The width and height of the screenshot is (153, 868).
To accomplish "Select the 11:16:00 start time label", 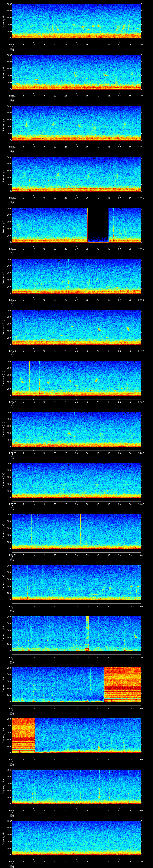I will [x=12, y=147].
